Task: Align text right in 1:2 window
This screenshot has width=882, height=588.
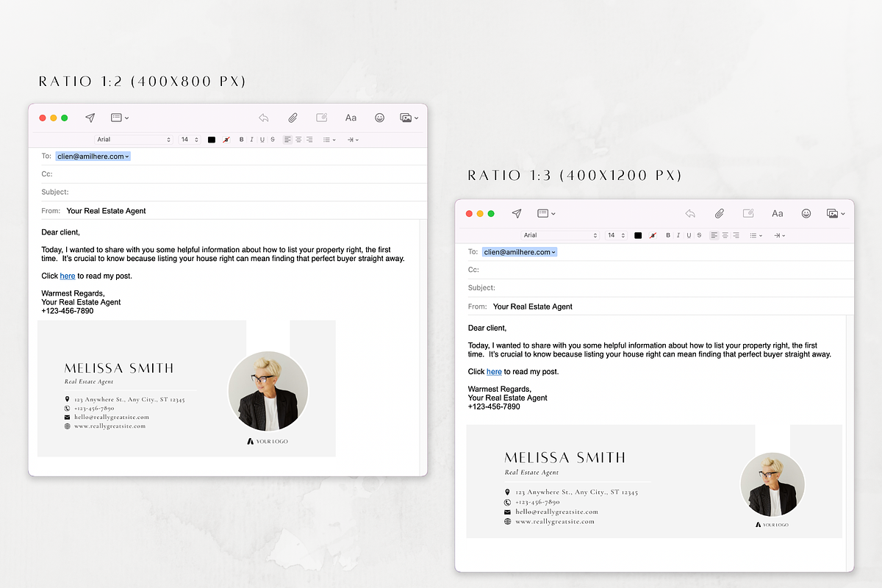Action: click(309, 140)
